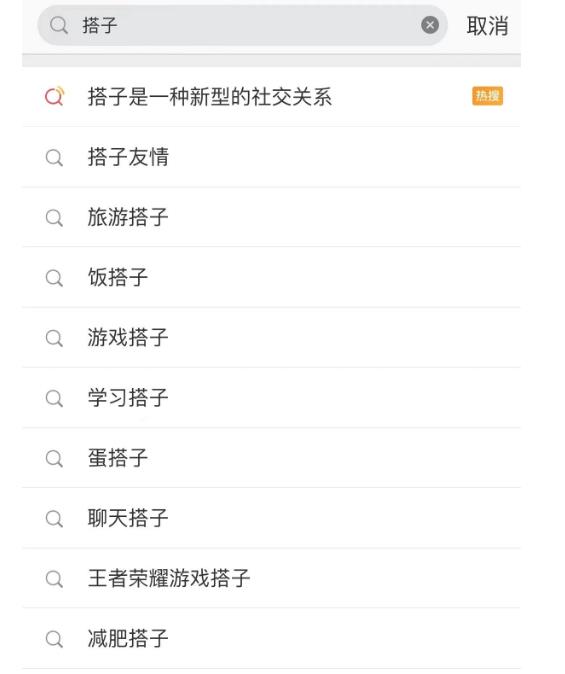Click the search icon beside 搭子友情
This screenshot has height=674, width=565.
(54, 157)
